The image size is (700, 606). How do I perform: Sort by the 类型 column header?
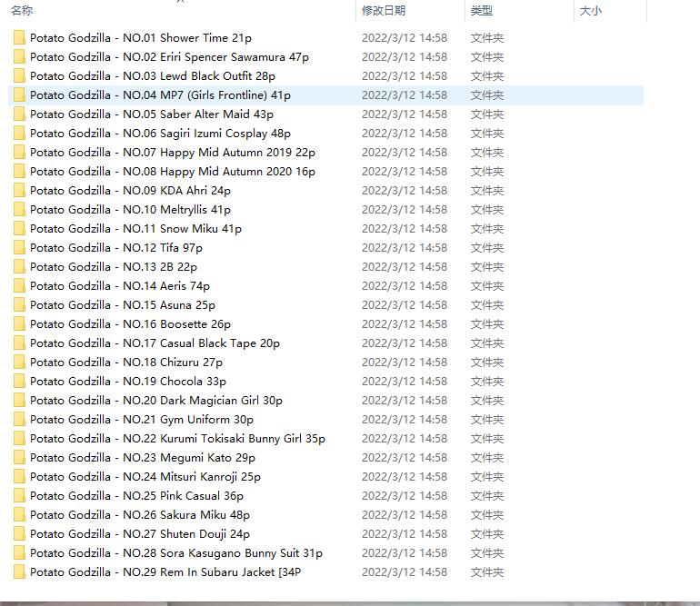[x=482, y=10]
